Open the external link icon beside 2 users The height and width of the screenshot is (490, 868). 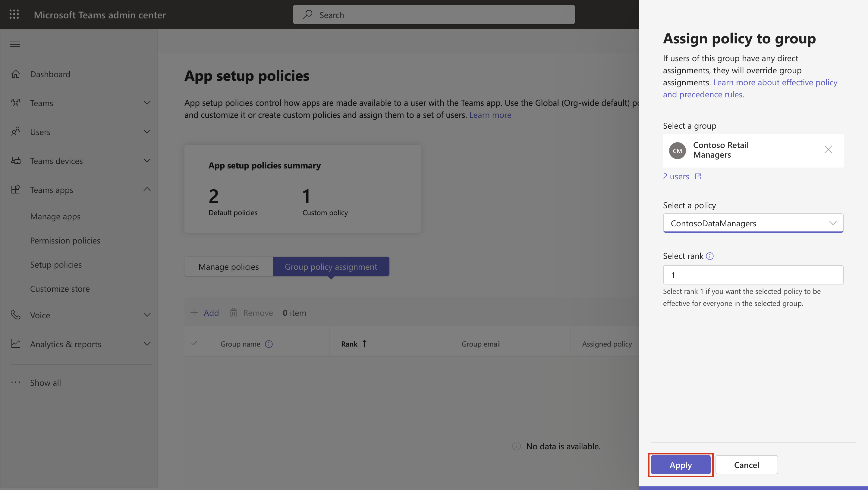click(x=698, y=176)
